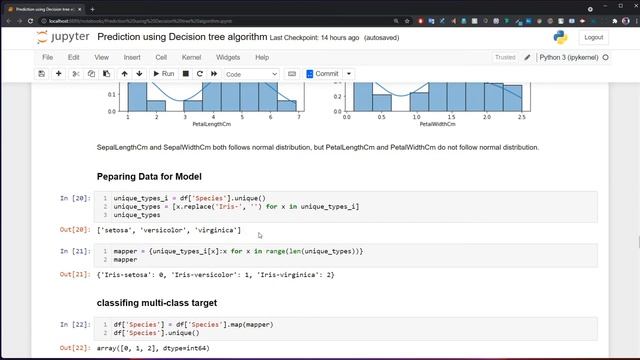Screen dimensions: 640x360
Task: Open a new browser tab
Action: pyautogui.click(x=92, y=9)
